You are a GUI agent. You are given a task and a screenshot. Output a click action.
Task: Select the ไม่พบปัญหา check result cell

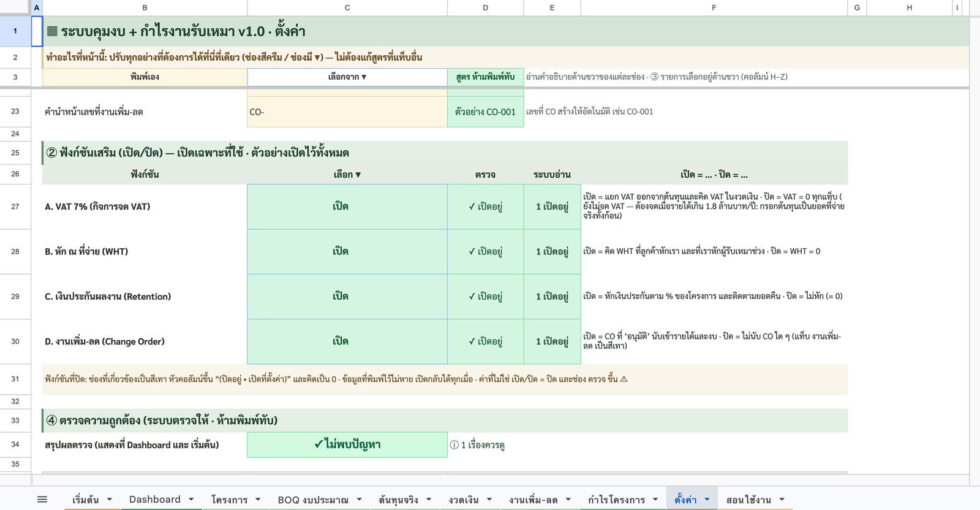(347, 444)
